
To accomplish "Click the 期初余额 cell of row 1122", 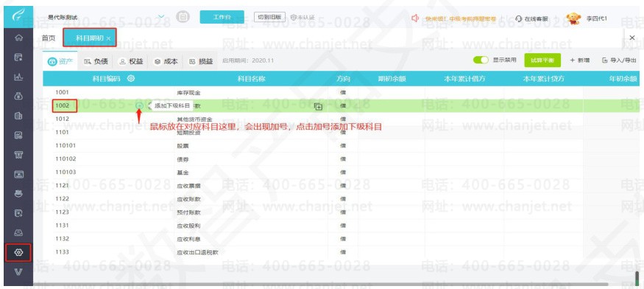I will pos(392,199).
